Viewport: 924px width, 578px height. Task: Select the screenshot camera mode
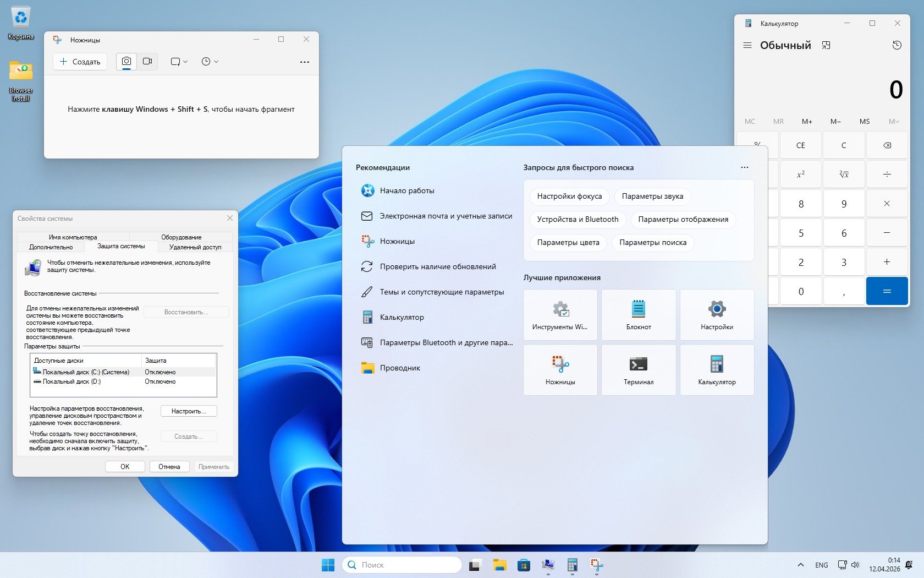127,62
